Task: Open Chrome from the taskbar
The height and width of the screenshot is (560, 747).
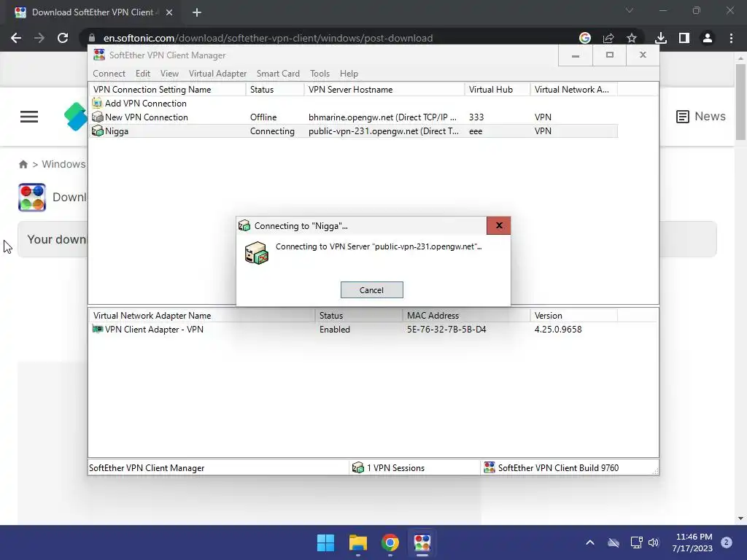Action: coord(390,542)
